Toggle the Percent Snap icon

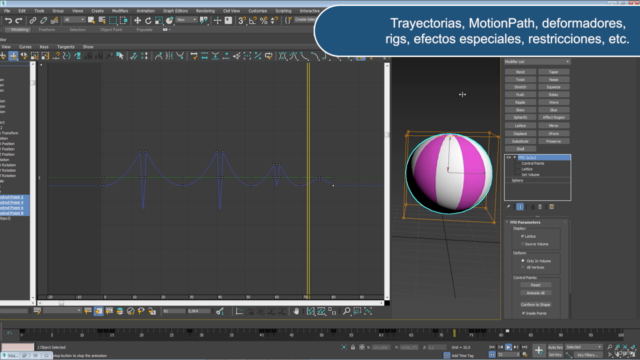[264, 20]
